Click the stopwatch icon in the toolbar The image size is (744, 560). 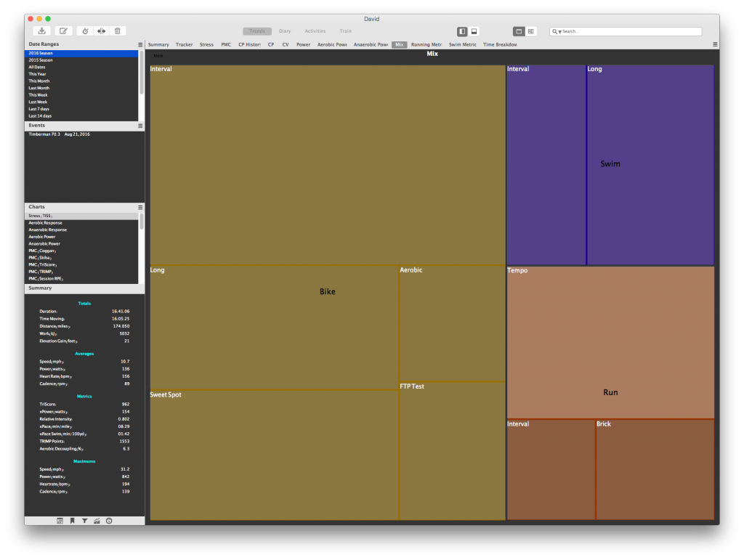click(86, 31)
